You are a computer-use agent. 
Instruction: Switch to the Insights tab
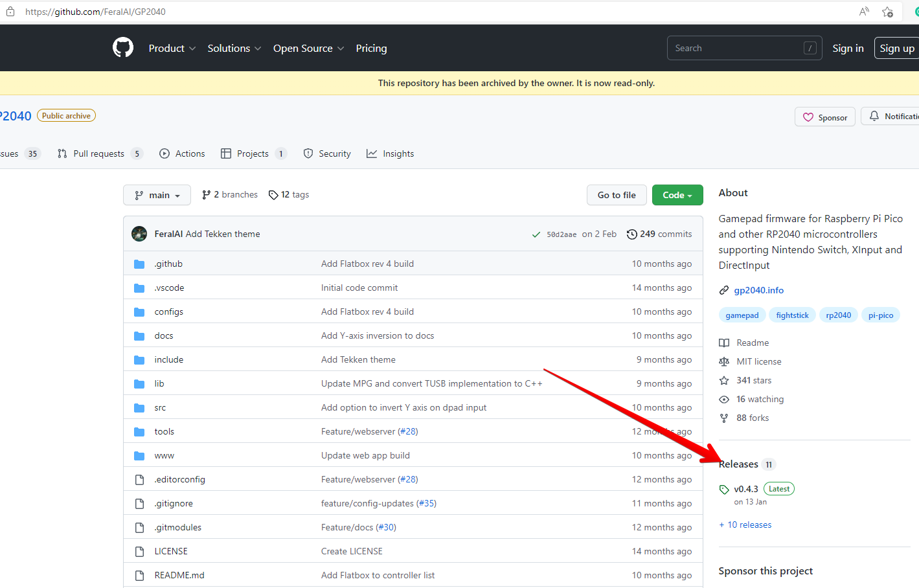click(390, 153)
